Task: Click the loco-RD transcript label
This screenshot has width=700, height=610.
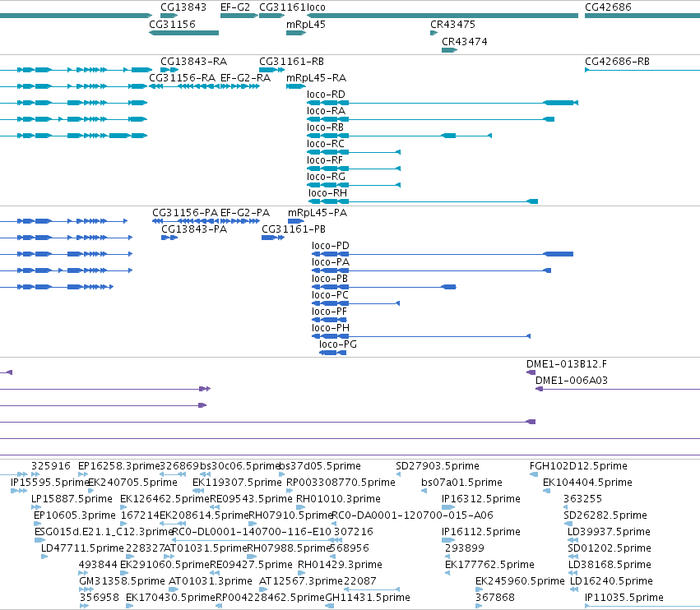Action: [326, 95]
